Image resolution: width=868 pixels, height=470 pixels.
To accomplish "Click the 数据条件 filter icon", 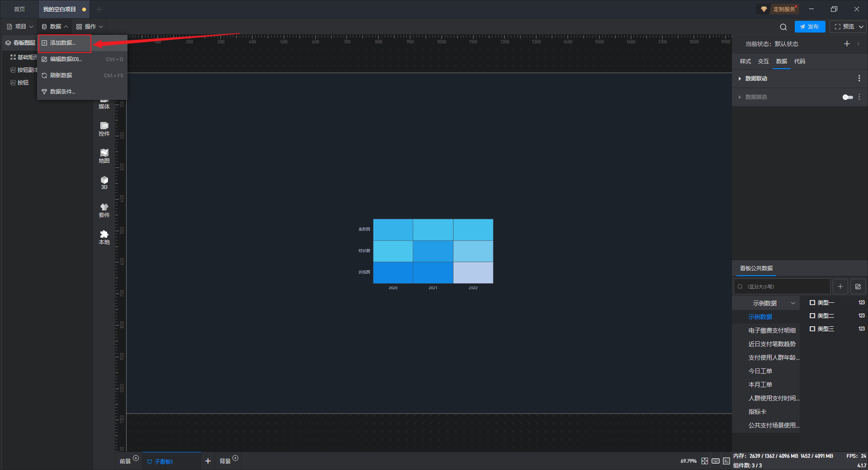I will (x=44, y=92).
